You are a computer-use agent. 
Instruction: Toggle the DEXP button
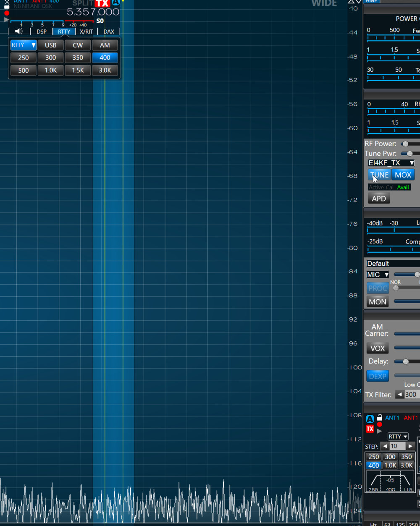378,376
